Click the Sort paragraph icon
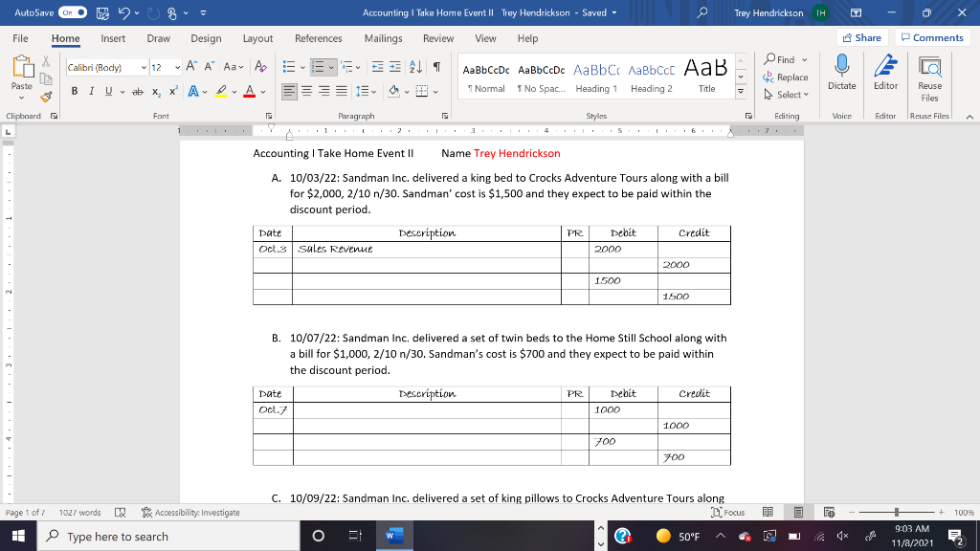This screenshot has width=980, height=551. tap(415, 67)
